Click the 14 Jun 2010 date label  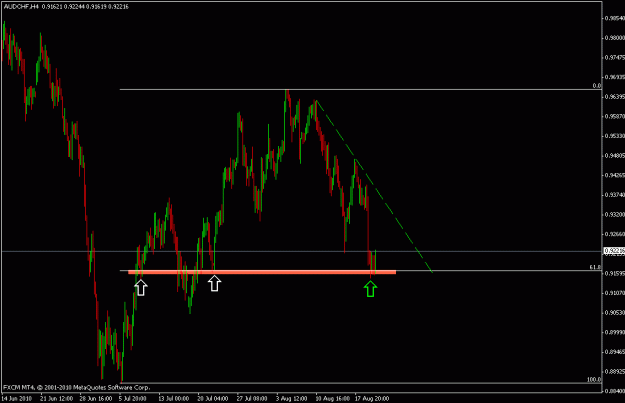pyautogui.click(x=17, y=398)
